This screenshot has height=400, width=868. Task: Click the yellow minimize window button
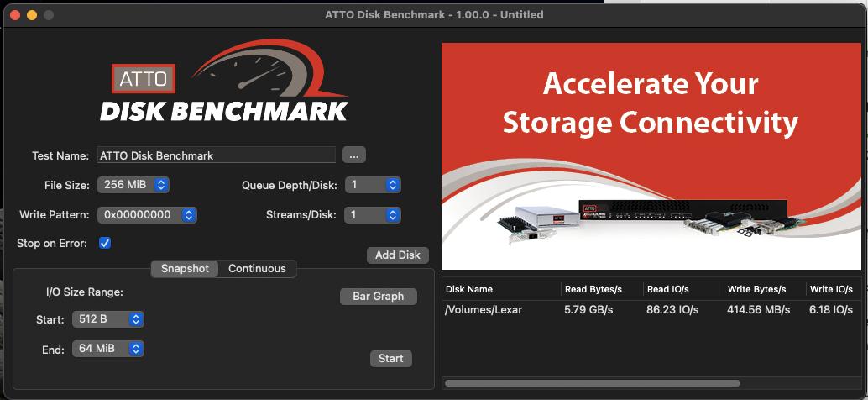coord(32,15)
